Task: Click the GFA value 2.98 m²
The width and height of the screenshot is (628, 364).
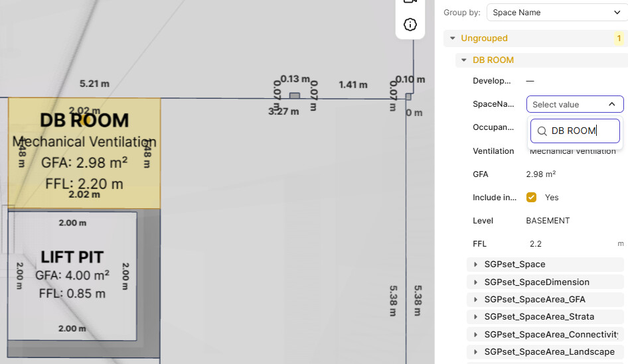Action: [x=540, y=174]
